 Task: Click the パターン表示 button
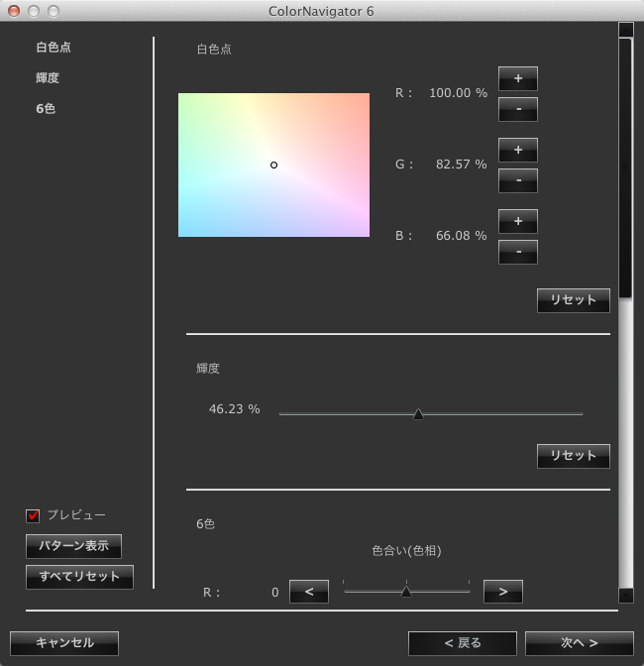tap(73, 546)
